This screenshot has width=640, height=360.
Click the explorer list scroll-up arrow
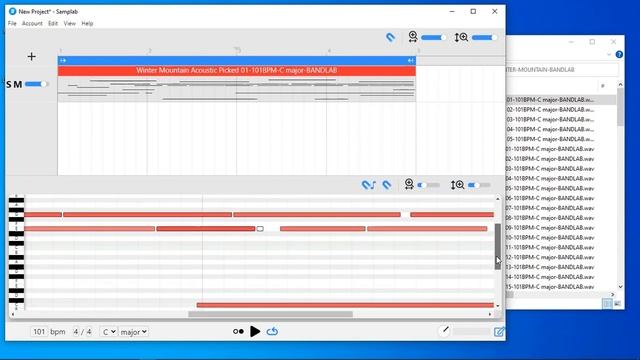(620, 84)
